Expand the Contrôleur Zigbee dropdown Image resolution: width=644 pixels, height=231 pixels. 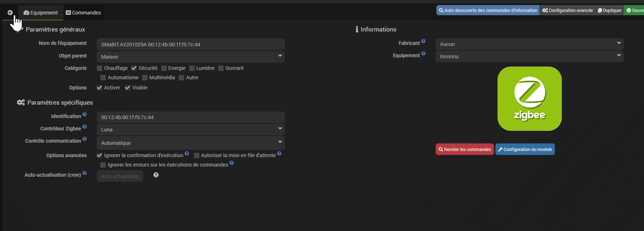pyautogui.click(x=191, y=130)
